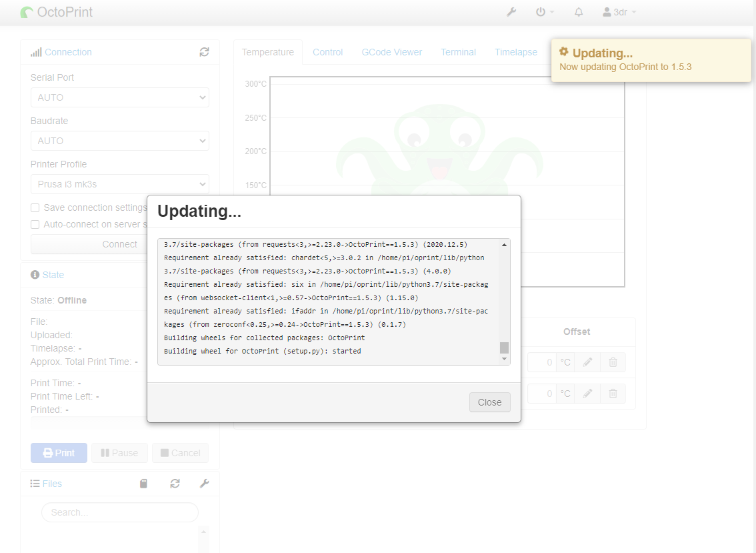Open the 3dr user menu
The image size is (756, 553).
[x=619, y=12]
